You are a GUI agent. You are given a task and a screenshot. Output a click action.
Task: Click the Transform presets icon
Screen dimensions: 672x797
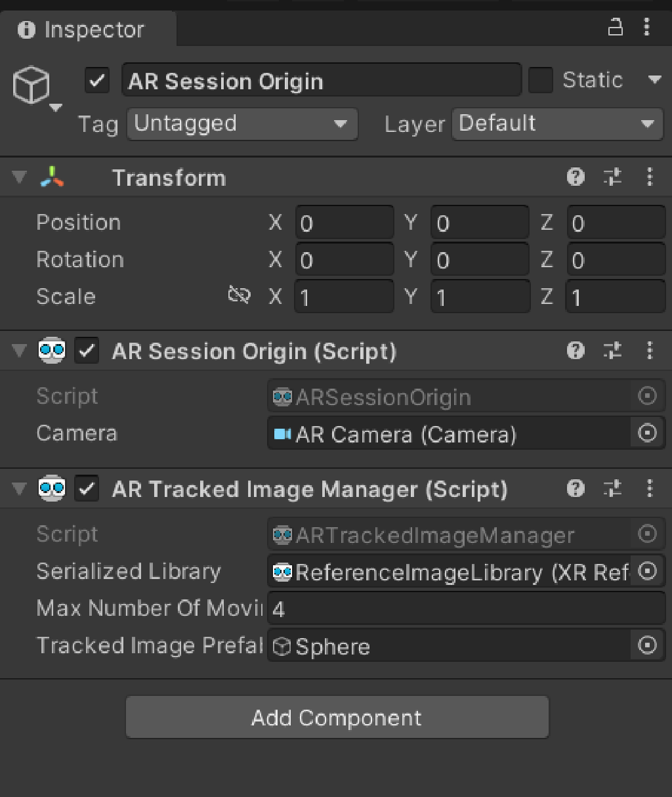612,177
